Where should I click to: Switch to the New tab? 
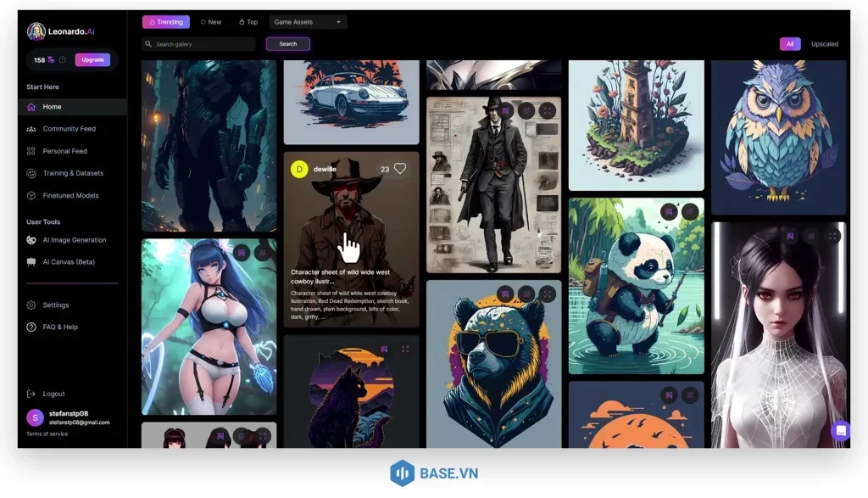211,22
